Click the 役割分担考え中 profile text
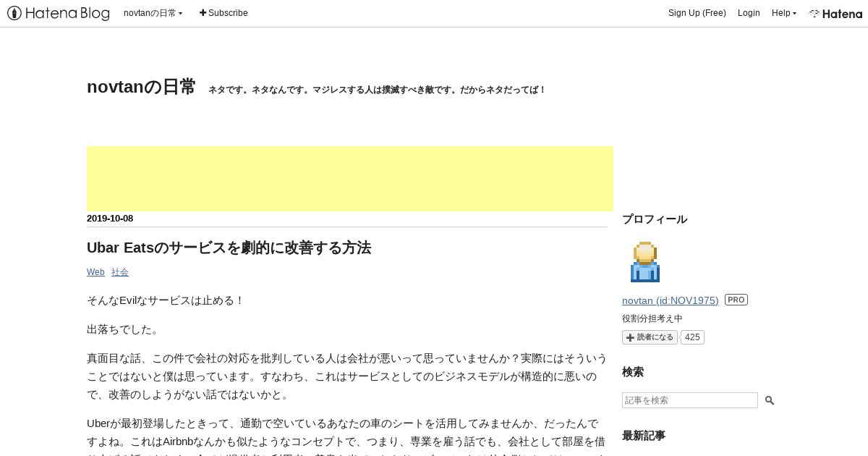 click(652, 318)
